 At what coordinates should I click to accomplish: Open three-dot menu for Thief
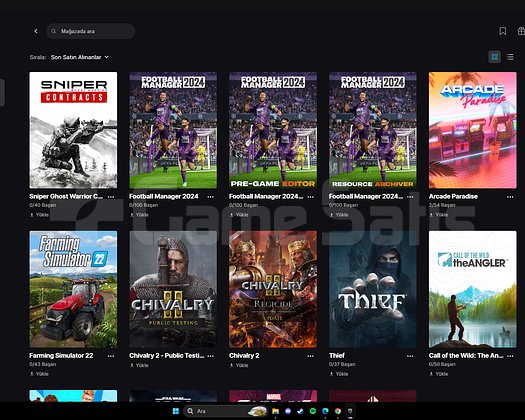tap(410, 356)
